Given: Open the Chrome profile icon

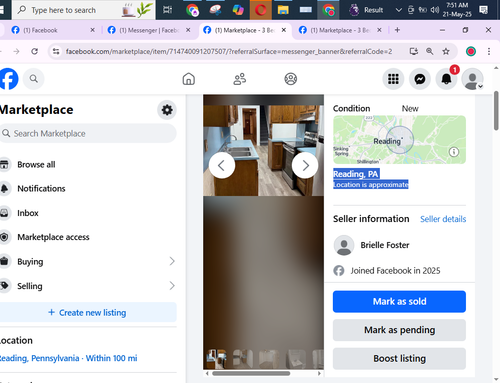Looking at the screenshot, I should (x=471, y=51).
